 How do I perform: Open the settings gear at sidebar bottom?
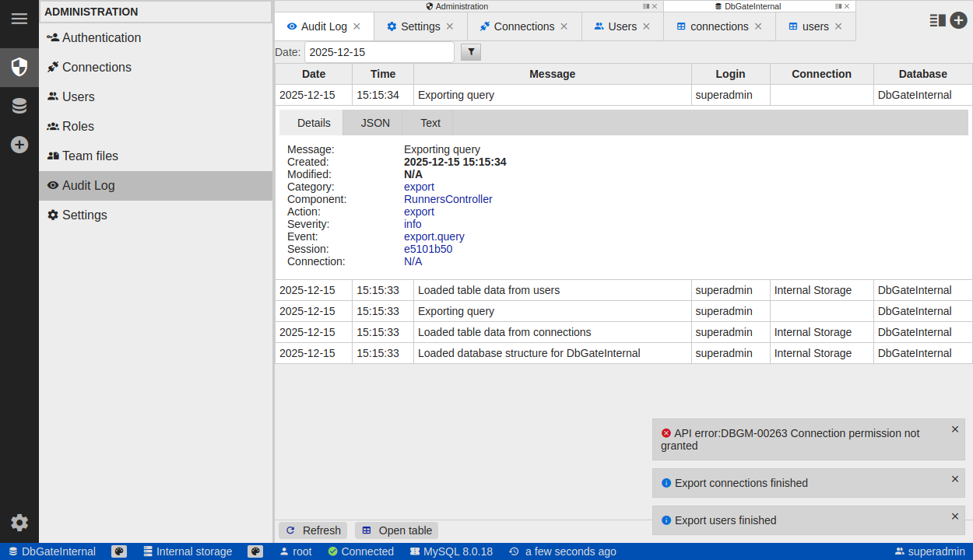(19, 523)
